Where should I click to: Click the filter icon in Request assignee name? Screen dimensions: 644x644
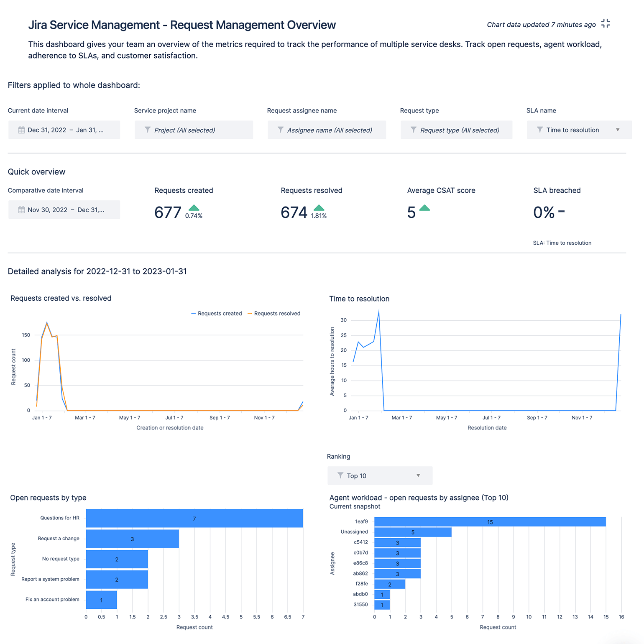[x=281, y=130]
